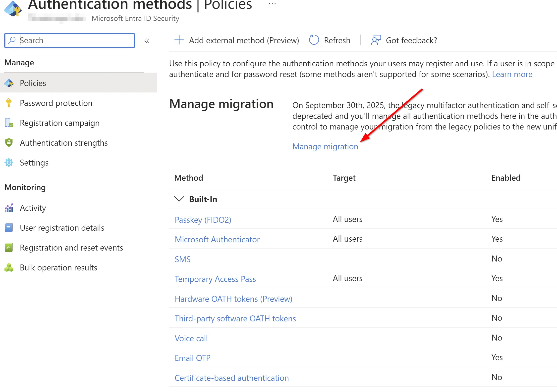Click All users target for Microsoft Authenticator
Image resolution: width=557 pixels, height=392 pixels.
(347, 239)
